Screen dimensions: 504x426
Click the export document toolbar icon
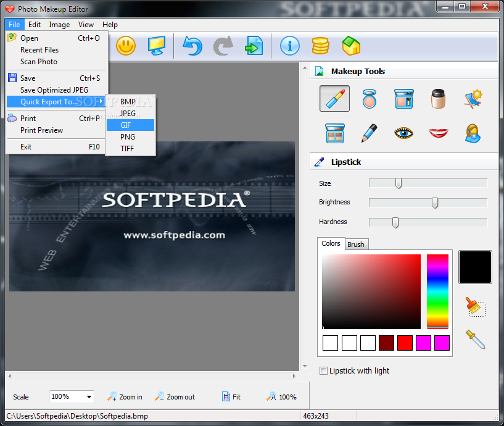pyautogui.click(x=254, y=46)
